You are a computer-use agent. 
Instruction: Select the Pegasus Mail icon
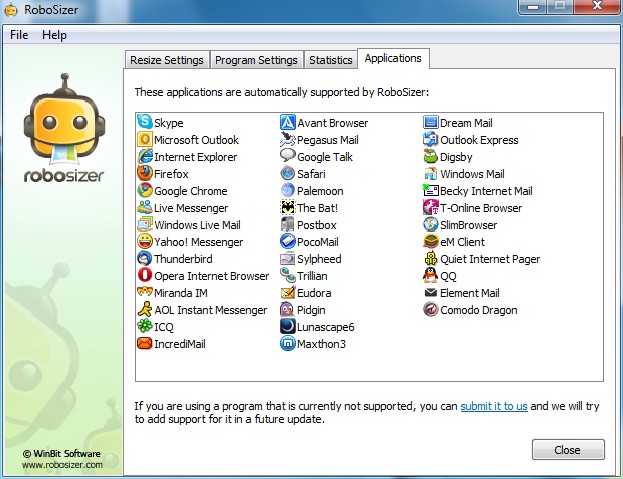288,139
